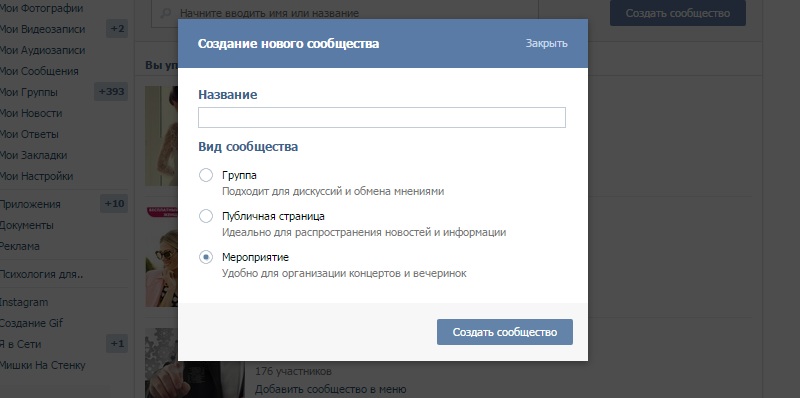Click the +10 counter badge near Приложения
This screenshot has width=800, height=398.
(114, 204)
